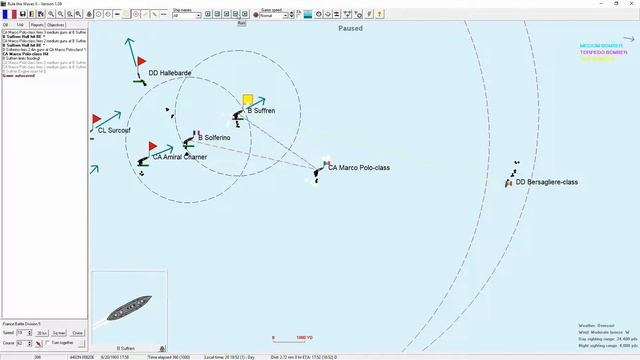The image size is (640, 360).
Task: Click fifth boxed step icon in toolbar
Action: click(x=245, y=14)
